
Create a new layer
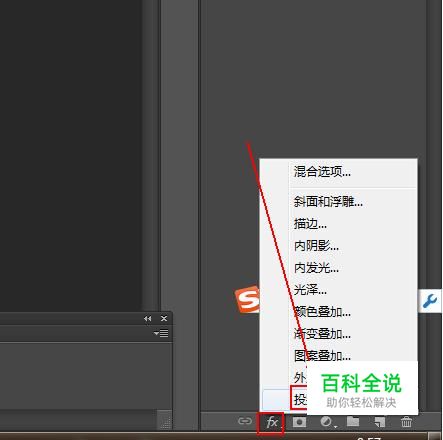tap(380, 422)
